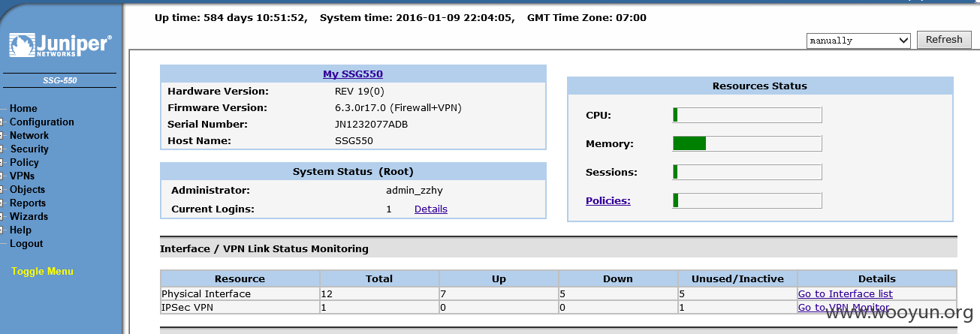
Task: Select the SSG-550 model label in sidebar
Action: click(x=59, y=80)
